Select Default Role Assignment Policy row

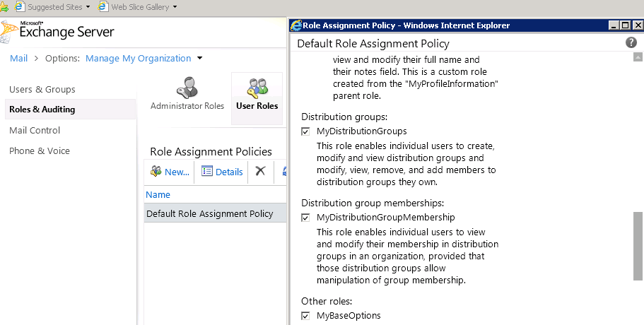click(x=215, y=214)
